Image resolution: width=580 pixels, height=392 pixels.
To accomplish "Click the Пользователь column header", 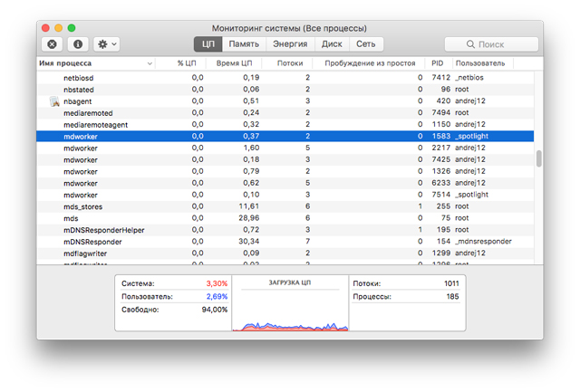I will [480, 63].
